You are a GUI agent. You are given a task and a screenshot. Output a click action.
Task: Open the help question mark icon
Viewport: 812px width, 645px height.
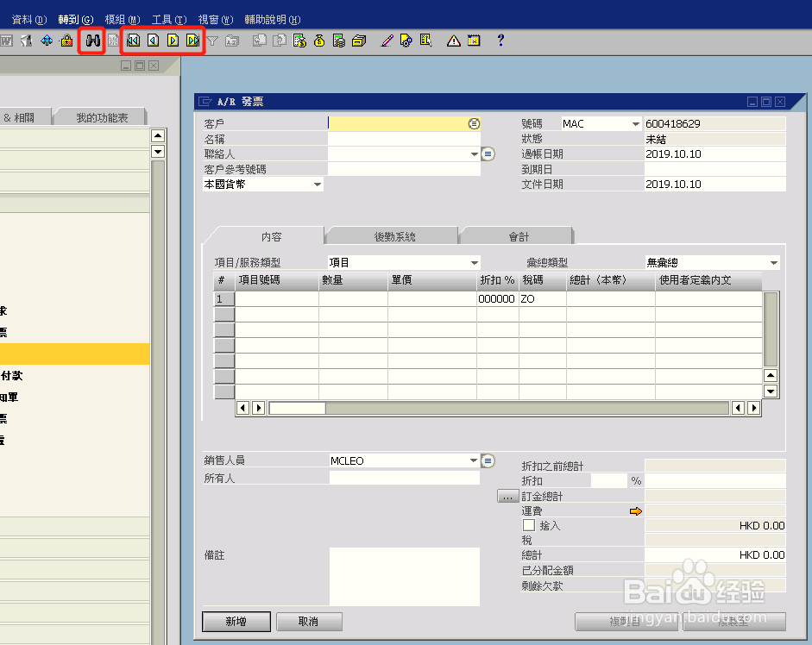(x=500, y=40)
